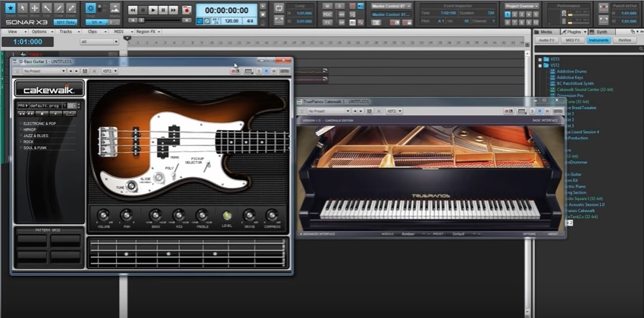
Task: Open the Tracks menu
Action: pyautogui.click(x=67, y=32)
